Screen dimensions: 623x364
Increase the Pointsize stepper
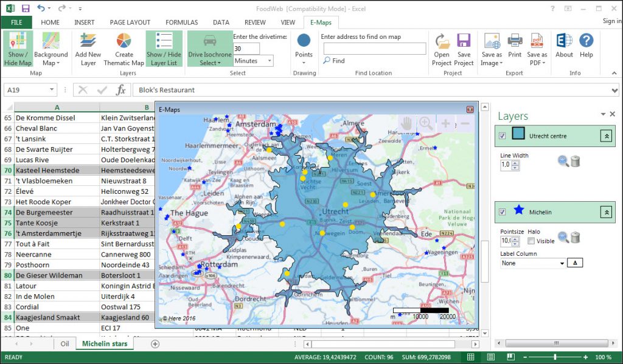point(515,239)
